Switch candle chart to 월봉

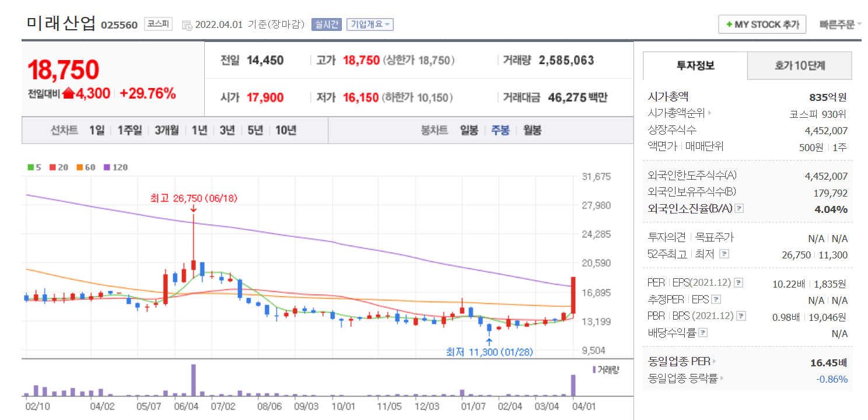pos(532,130)
